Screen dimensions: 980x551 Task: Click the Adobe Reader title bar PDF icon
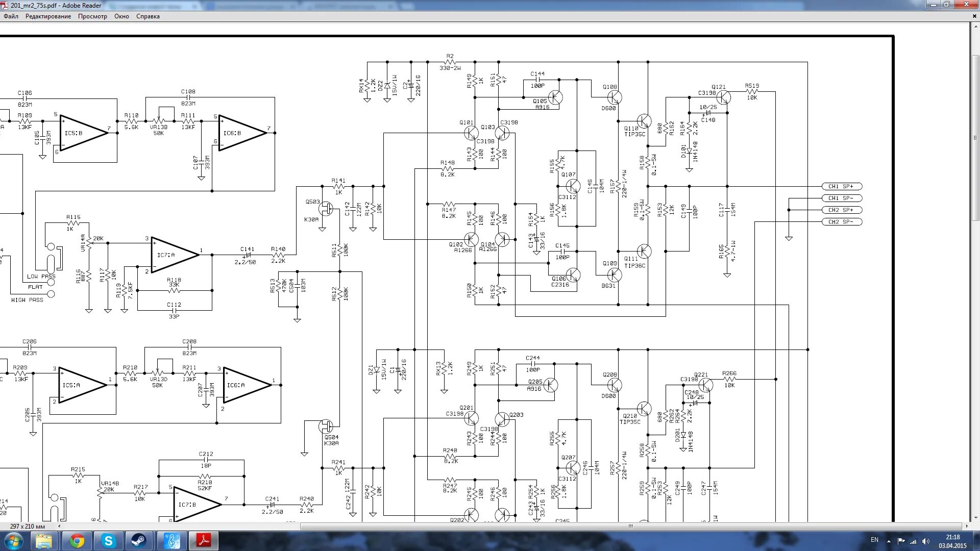[x=5, y=5]
